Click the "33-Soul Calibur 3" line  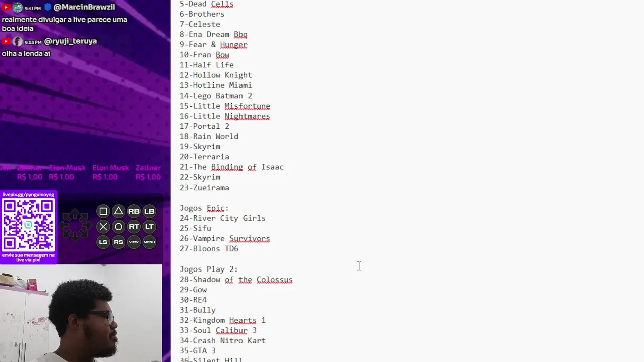tap(218, 331)
